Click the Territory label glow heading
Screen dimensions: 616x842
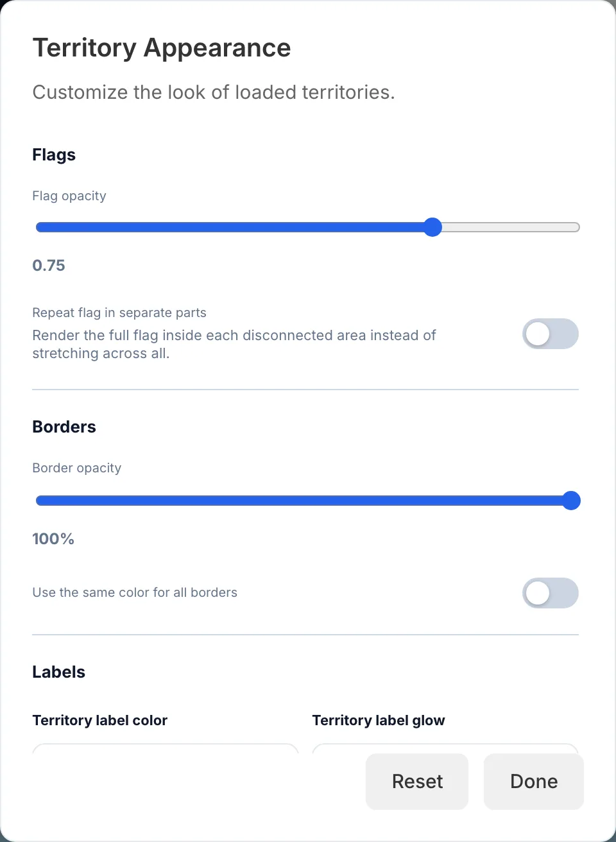point(379,720)
